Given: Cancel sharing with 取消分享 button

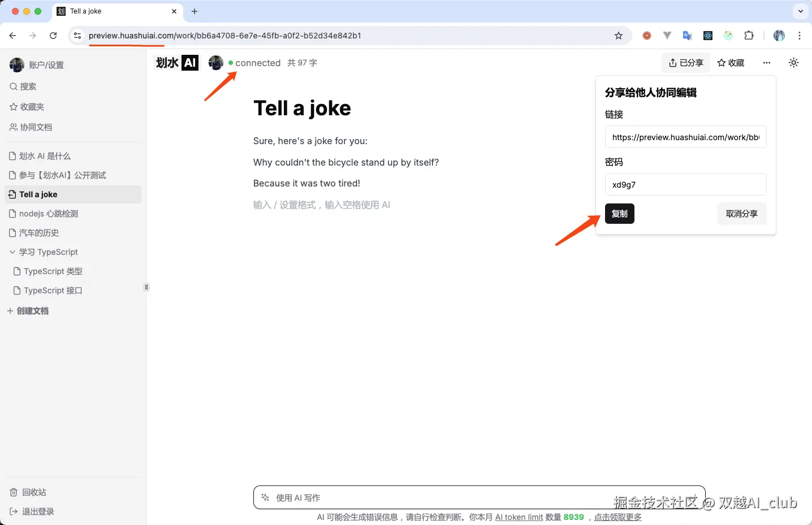Looking at the screenshot, I should [741, 214].
